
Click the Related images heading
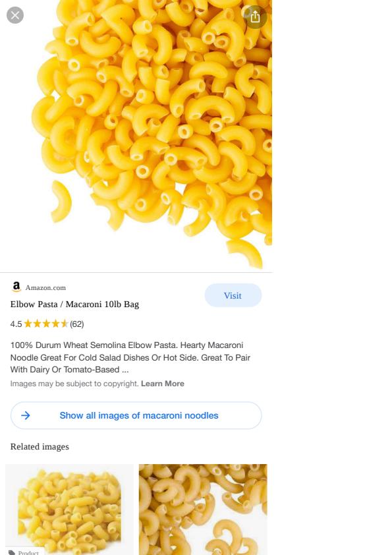40,447
